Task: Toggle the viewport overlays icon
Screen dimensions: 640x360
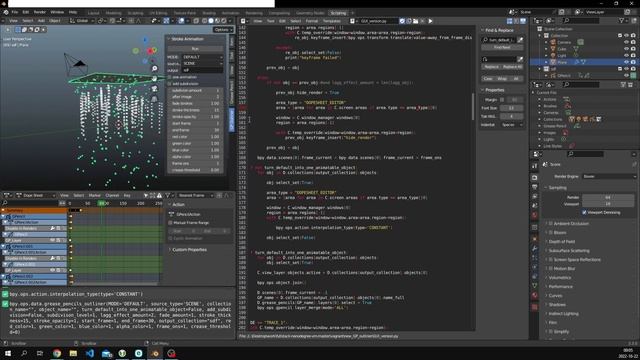Action: click(x=181, y=20)
